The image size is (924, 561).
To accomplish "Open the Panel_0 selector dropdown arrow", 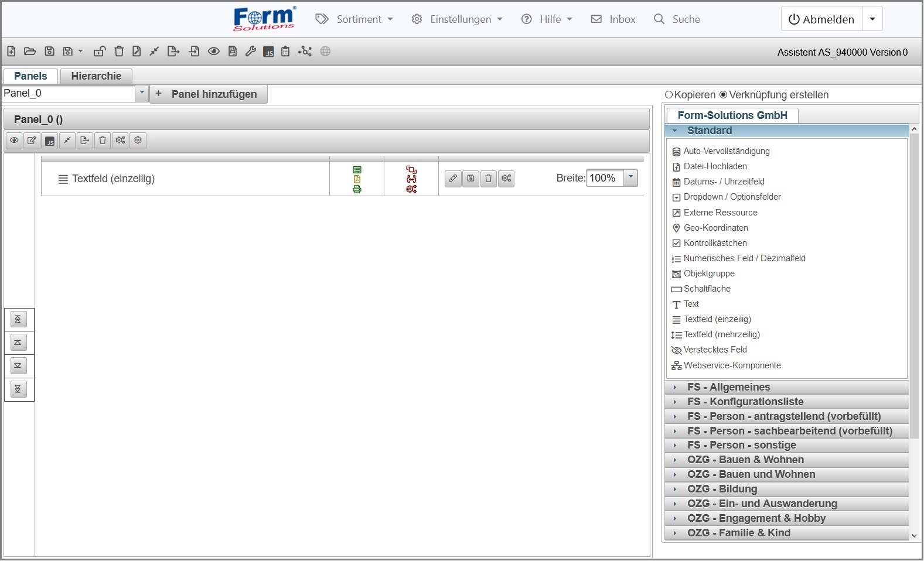I will (142, 93).
